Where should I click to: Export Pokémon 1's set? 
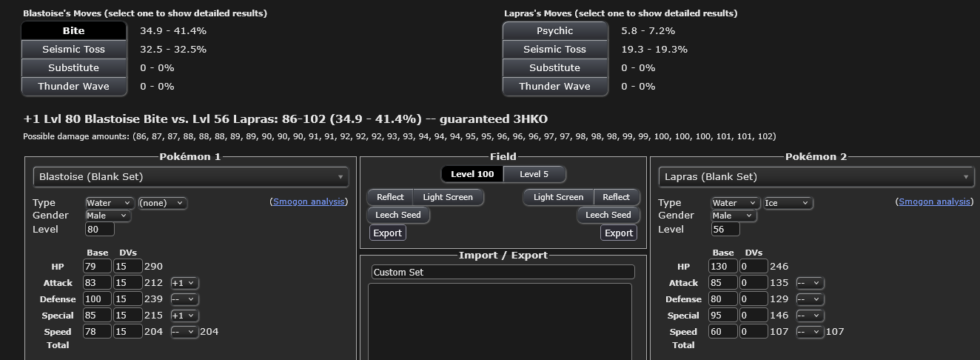click(x=387, y=233)
